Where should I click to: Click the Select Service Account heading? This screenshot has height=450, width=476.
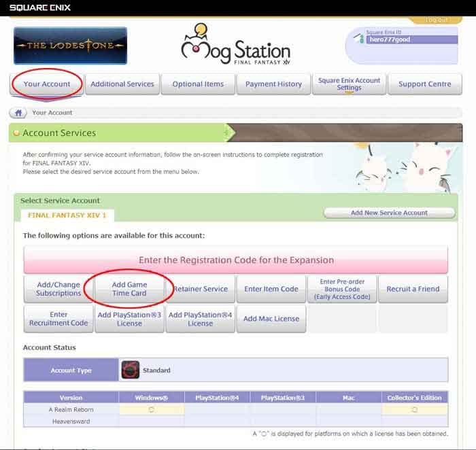60,201
